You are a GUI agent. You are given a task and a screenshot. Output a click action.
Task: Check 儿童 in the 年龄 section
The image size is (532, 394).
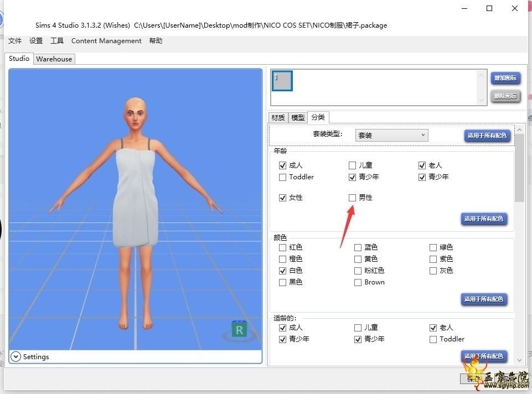coord(352,165)
